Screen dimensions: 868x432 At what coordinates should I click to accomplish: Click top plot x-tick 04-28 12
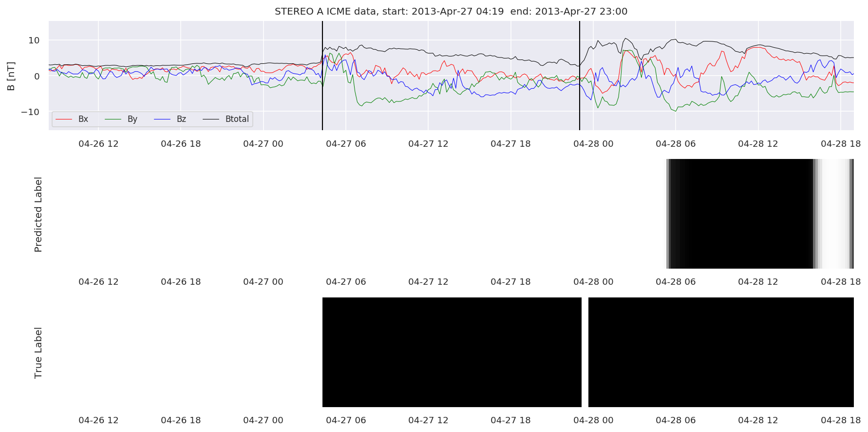click(x=758, y=144)
